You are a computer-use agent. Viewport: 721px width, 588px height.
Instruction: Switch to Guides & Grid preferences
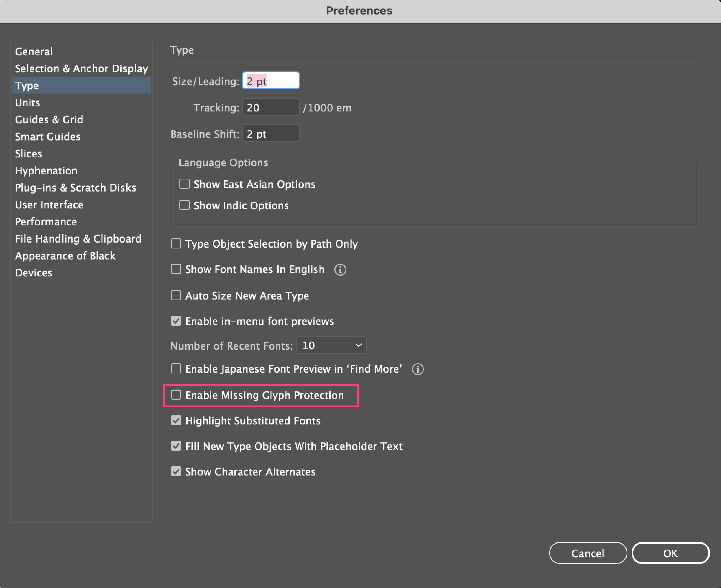tap(49, 120)
